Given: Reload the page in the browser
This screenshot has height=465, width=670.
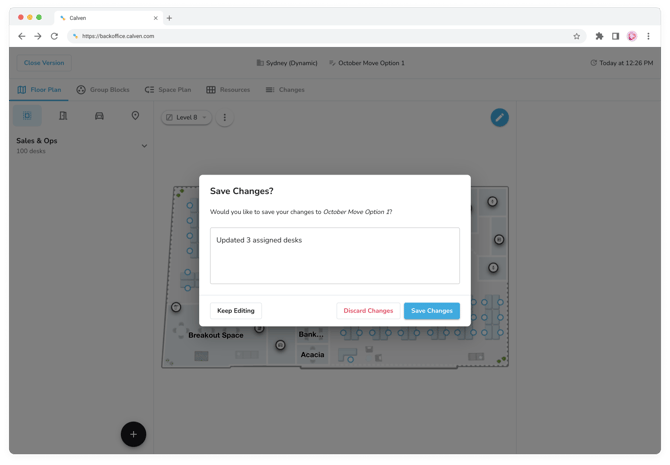Looking at the screenshot, I should pos(54,36).
